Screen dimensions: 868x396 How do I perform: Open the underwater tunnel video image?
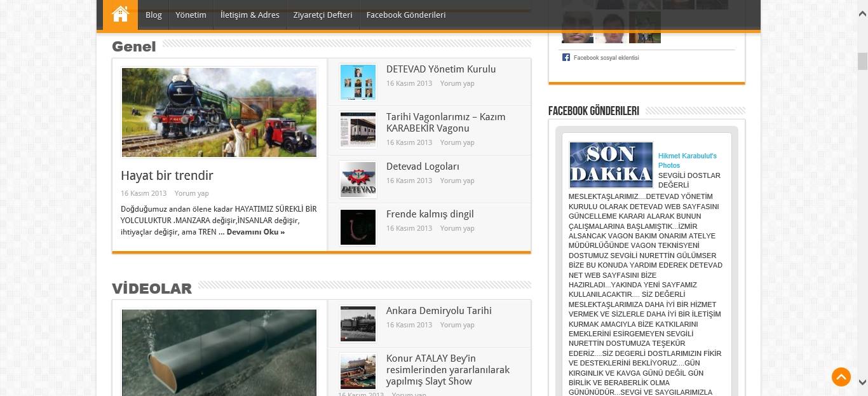(x=219, y=353)
